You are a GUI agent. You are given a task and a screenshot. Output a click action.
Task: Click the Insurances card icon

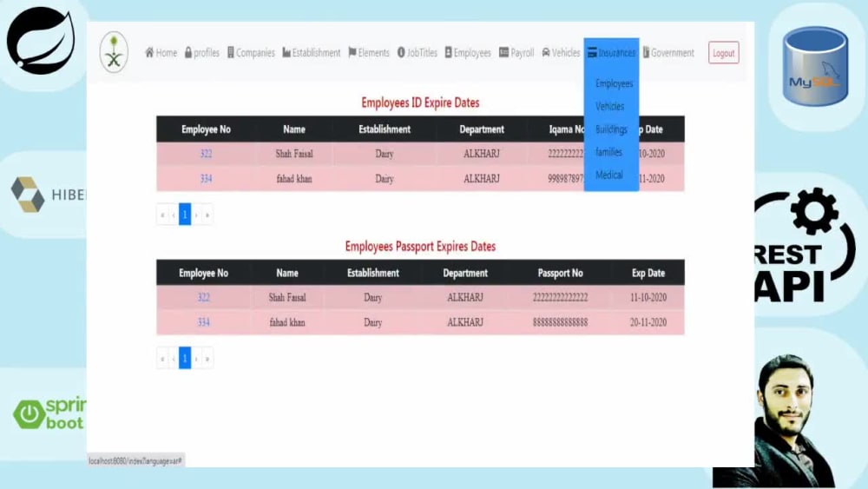pyautogui.click(x=592, y=53)
